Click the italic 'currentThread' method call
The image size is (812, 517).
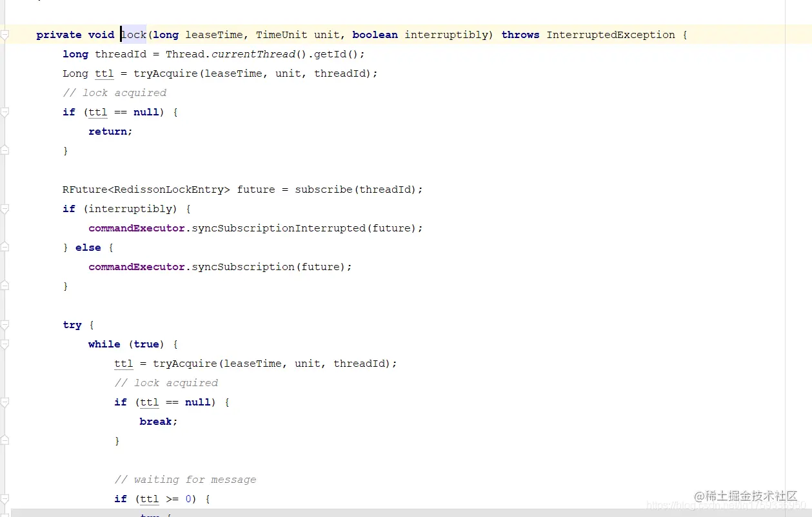coord(253,54)
